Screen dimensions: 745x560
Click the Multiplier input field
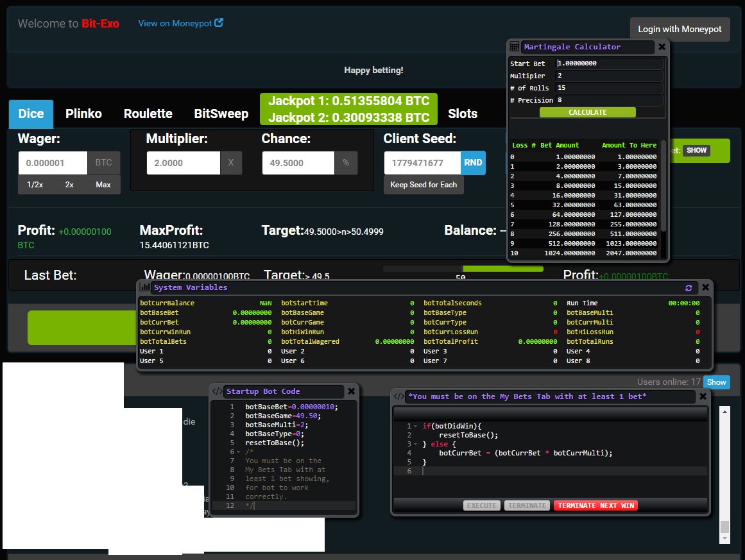coord(184,163)
